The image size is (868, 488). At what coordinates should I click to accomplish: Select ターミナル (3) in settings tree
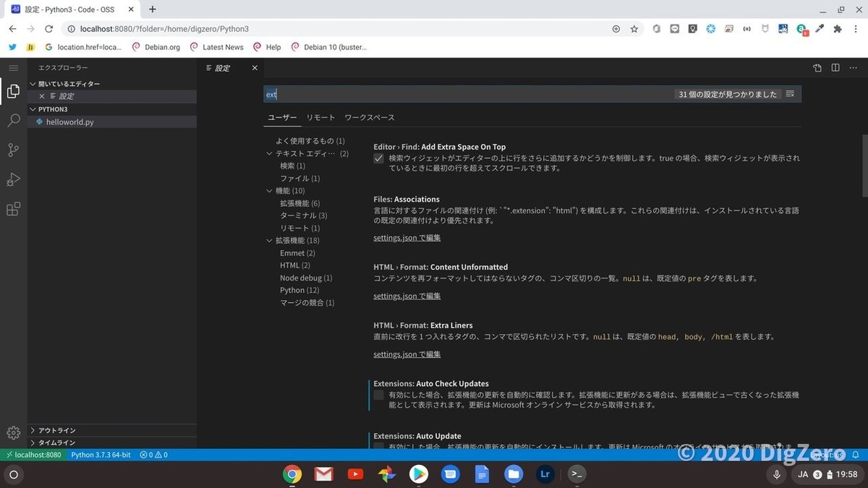tap(304, 215)
